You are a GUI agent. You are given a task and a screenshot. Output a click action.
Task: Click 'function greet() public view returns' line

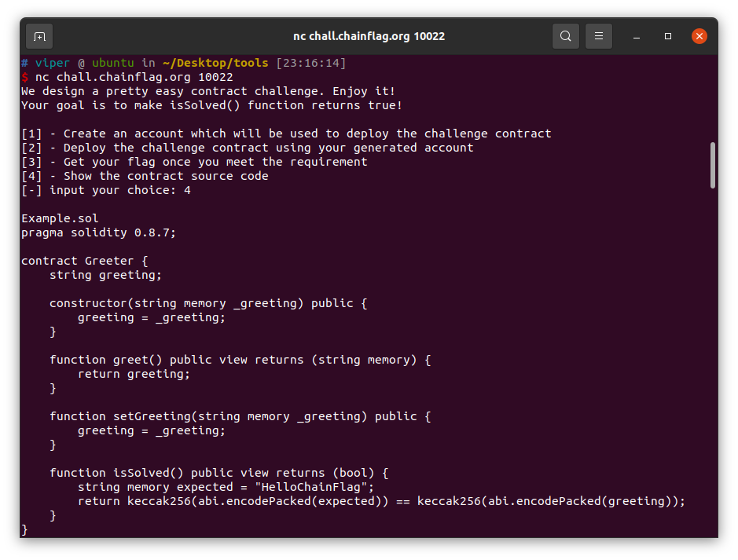[x=240, y=360]
